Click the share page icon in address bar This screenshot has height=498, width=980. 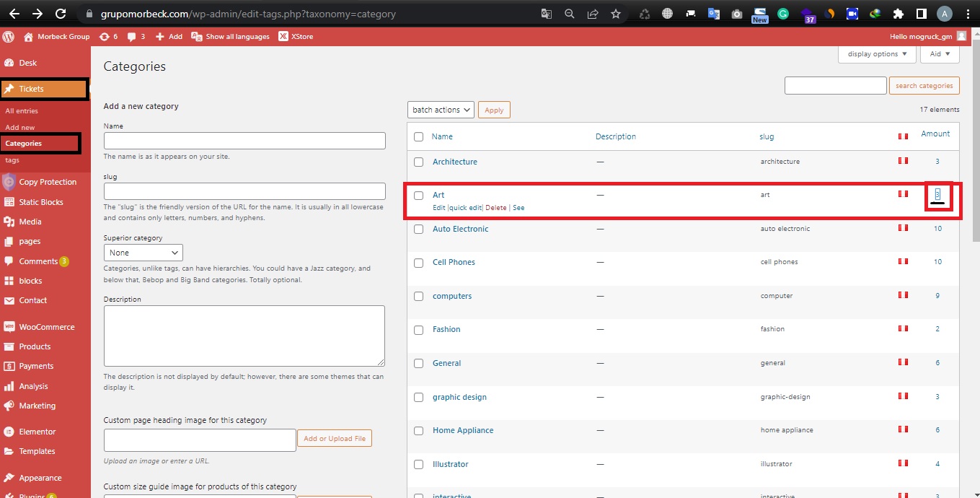[x=593, y=14]
